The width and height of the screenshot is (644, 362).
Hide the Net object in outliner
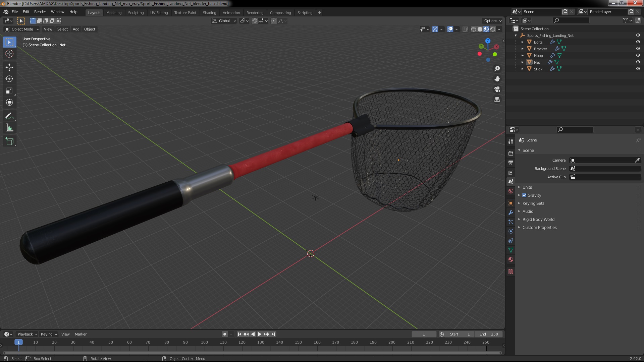[638, 62]
